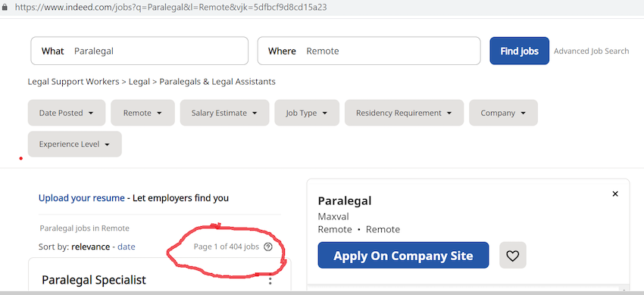The image size is (644, 295).
Task: Close the Paralegal job details panel
Action: point(615,194)
